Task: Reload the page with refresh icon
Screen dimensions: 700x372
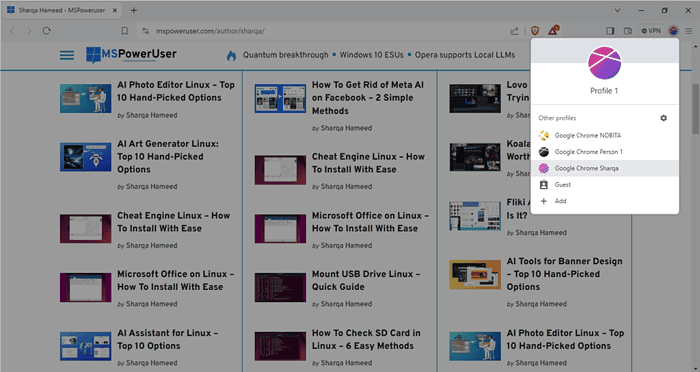Action: tap(46, 31)
